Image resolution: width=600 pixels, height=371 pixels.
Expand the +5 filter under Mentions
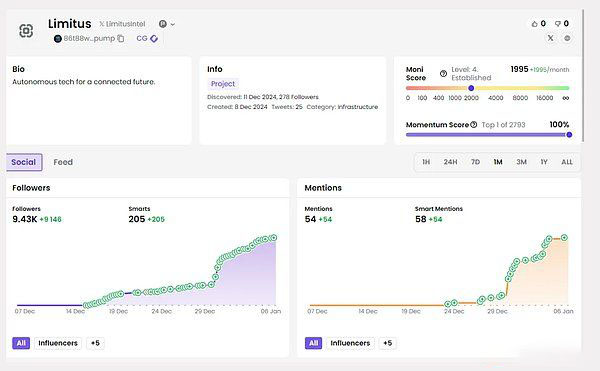[x=388, y=343]
